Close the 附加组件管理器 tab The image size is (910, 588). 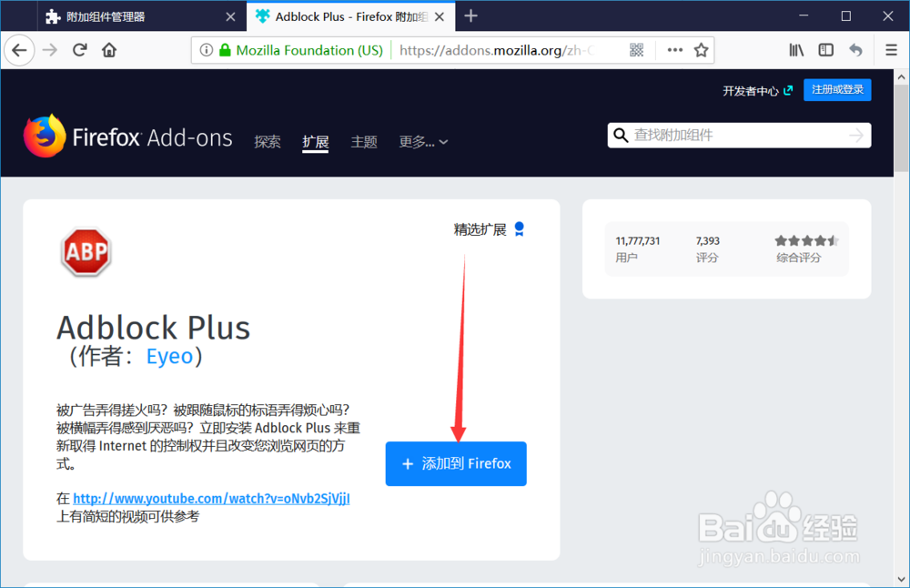(230, 16)
